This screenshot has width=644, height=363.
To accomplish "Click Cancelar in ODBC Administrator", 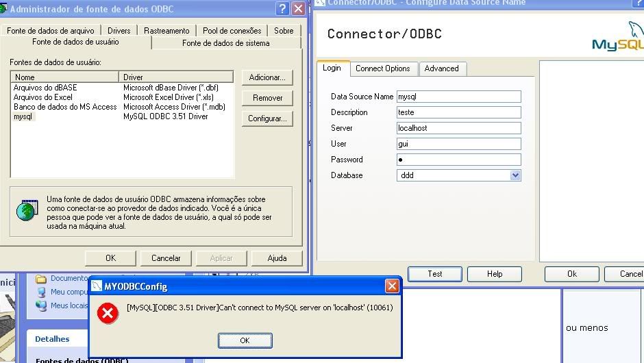I will 166,258.
